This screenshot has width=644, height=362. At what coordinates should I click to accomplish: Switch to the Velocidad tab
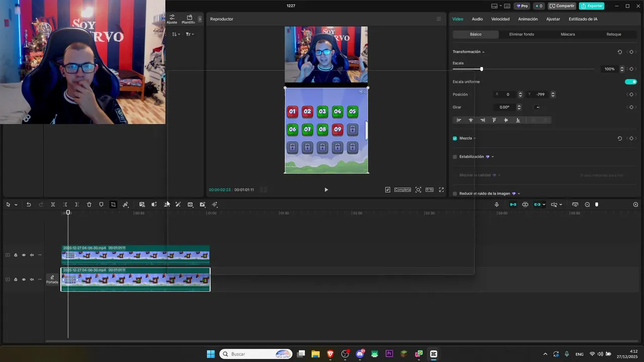500,19
